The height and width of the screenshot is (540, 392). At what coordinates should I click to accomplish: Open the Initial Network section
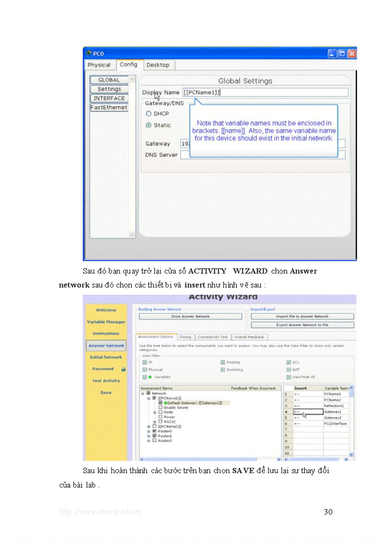point(107,356)
